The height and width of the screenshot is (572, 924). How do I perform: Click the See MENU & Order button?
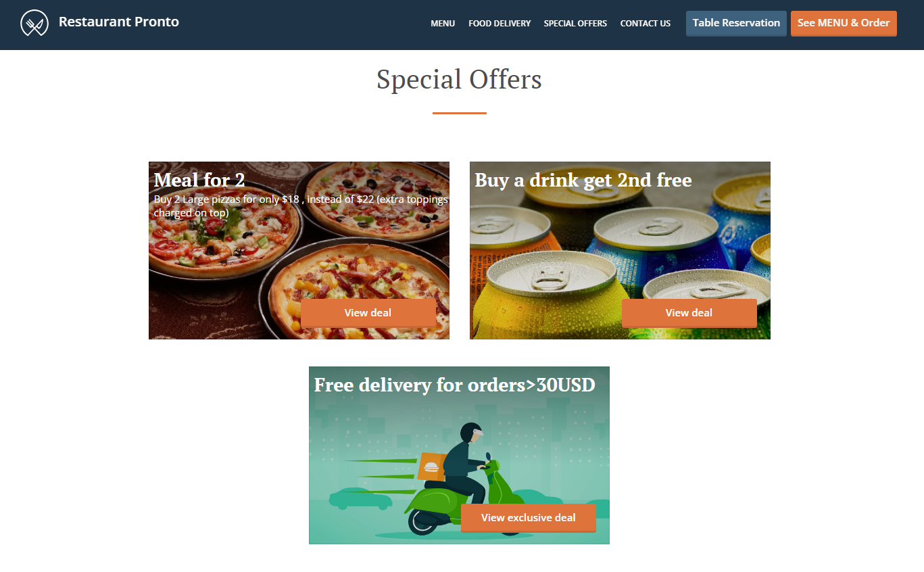(844, 23)
